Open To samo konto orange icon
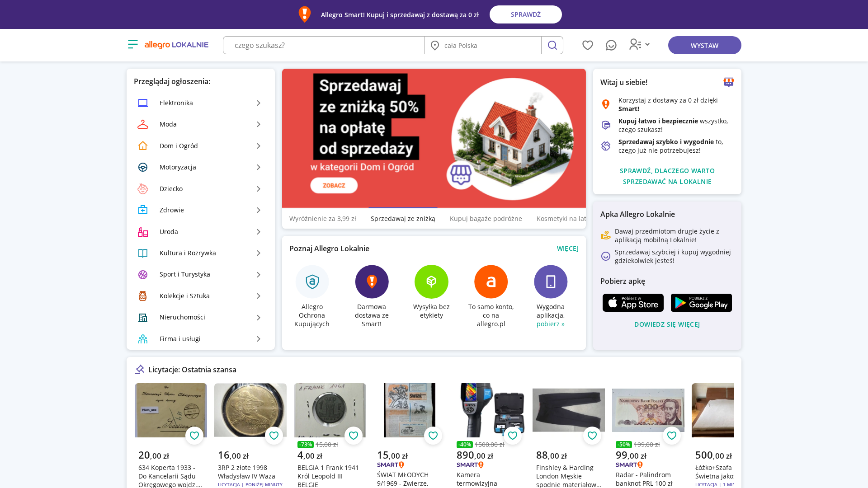The height and width of the screenshot is (488, 868). (491, 282)
